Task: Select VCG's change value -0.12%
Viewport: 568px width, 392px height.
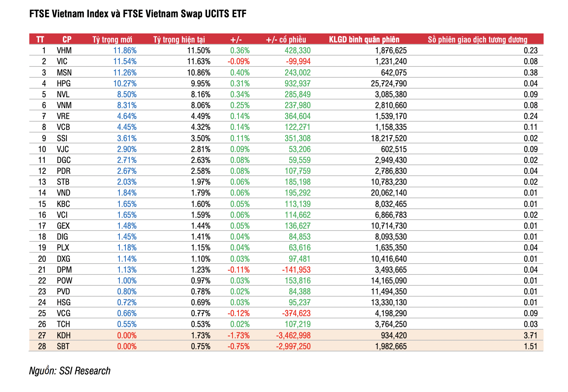Action: 239,313
